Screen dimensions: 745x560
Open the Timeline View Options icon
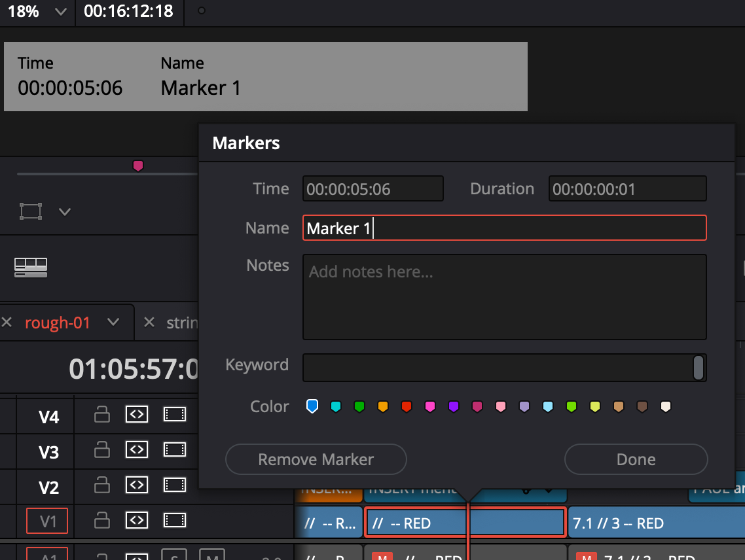(x=29, y=267)
